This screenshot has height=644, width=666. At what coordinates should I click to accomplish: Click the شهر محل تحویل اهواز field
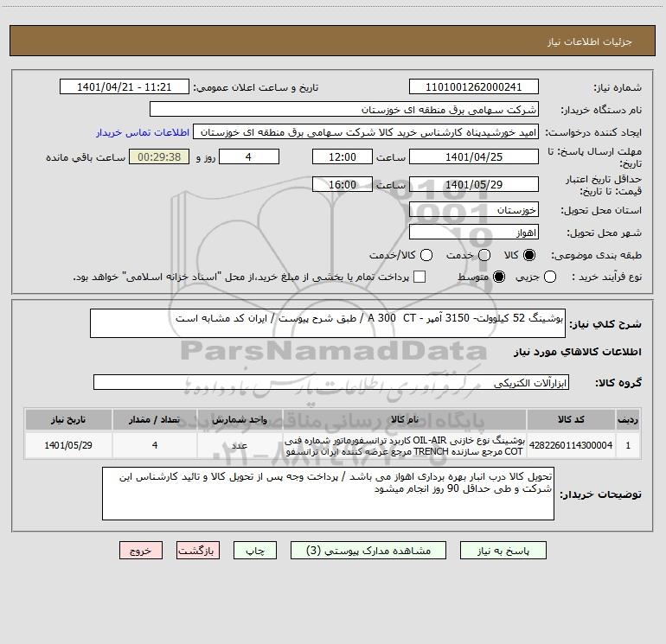(x=474, y=233)
